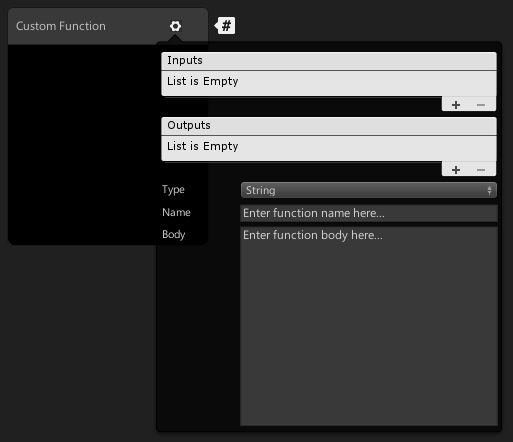The image size is (513, 442).
Task: Remove selected entry from Outputs list
Action: click(481, 170)
